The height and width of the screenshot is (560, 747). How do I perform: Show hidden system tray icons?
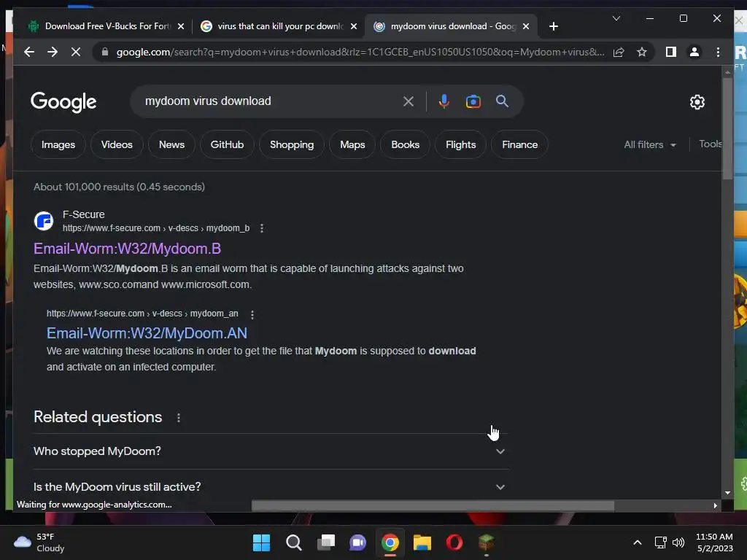click(x=638, y=542)
